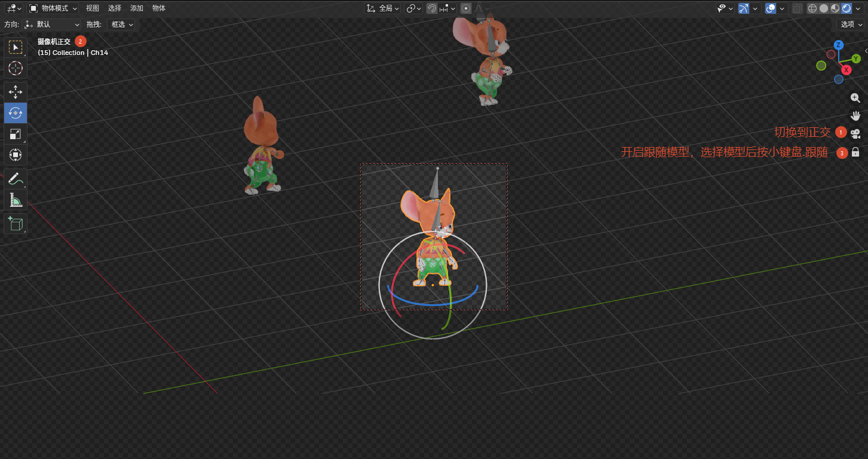Toggle viewport gizmos display

click(x=744, y=8)
